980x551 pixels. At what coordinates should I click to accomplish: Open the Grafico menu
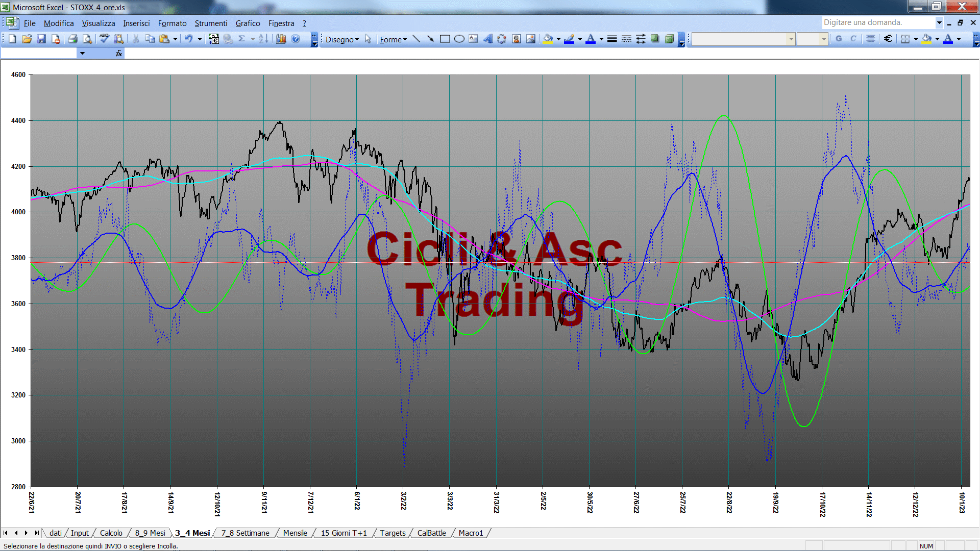(x=248, y=23)
